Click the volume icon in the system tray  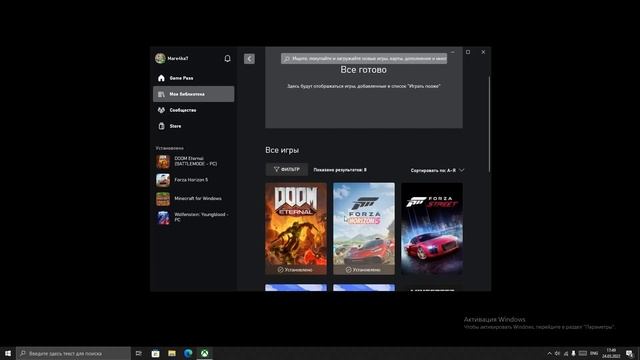557,353
